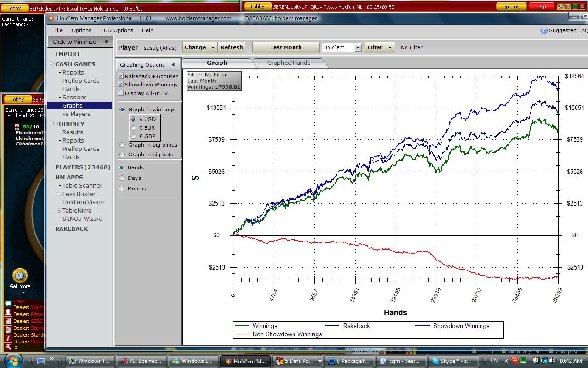
Task: Select the Graph in big blinds option
Action: [x=122, y=145]
